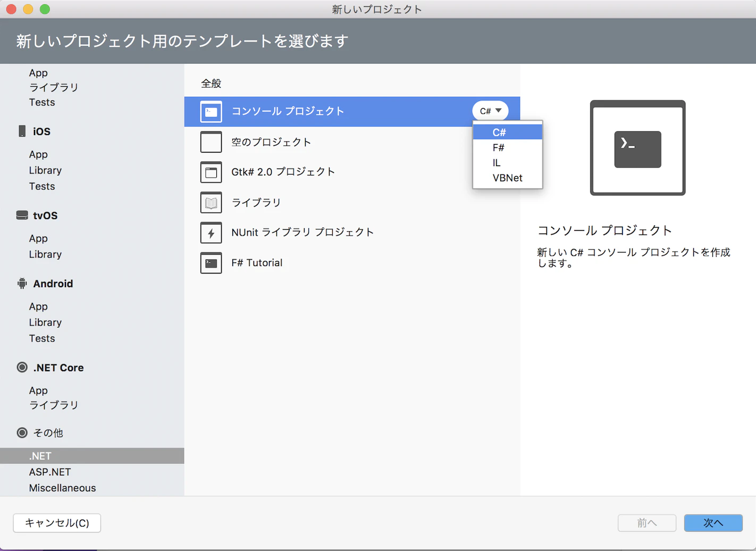This screenshot has height=551, width=756.
Task: Select ASP.NET in the sidebar
Action: coord(50,472)
